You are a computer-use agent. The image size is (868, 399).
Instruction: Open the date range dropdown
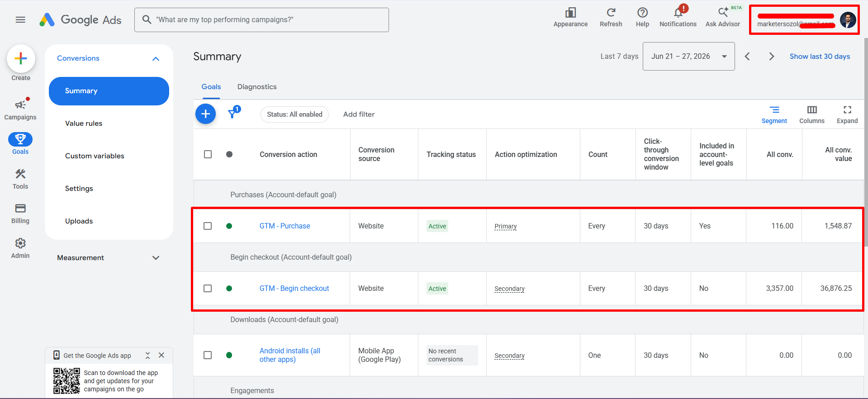point(688,56)
